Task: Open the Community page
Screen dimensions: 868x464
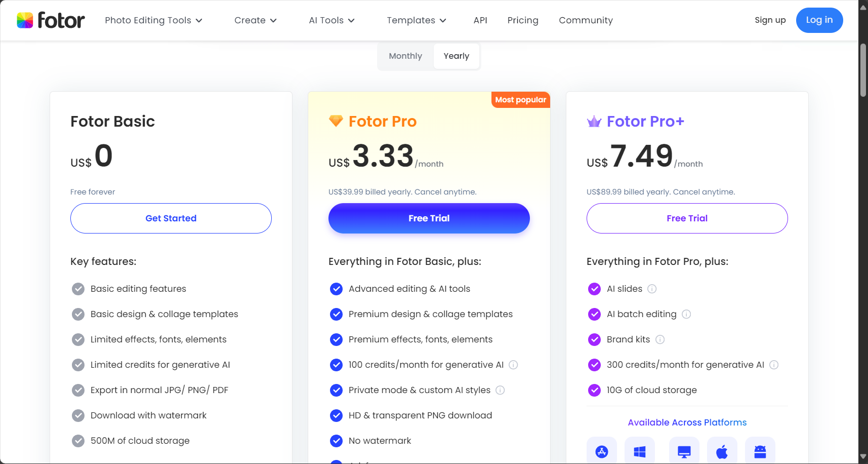Action: coord(586,20)
